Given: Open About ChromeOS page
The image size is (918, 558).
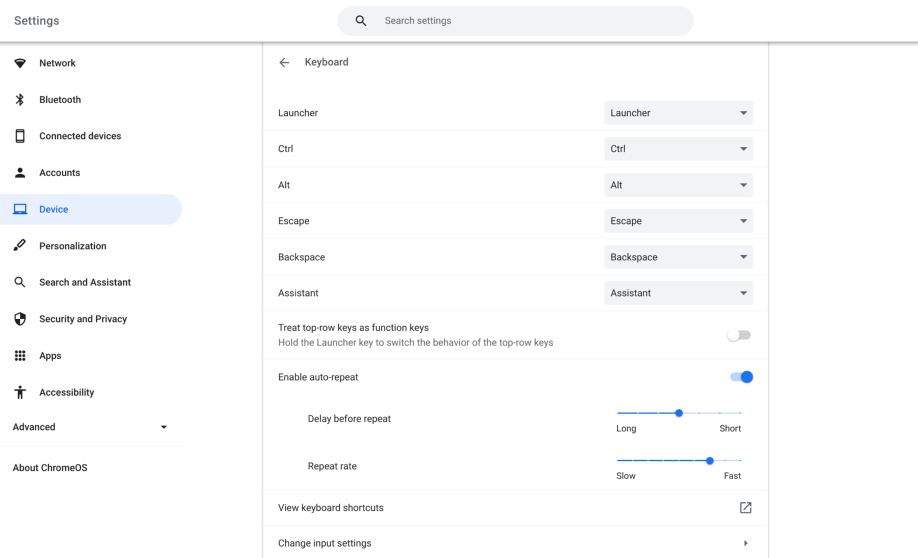Looking at the screenshot, I should (x=50, y=468).
